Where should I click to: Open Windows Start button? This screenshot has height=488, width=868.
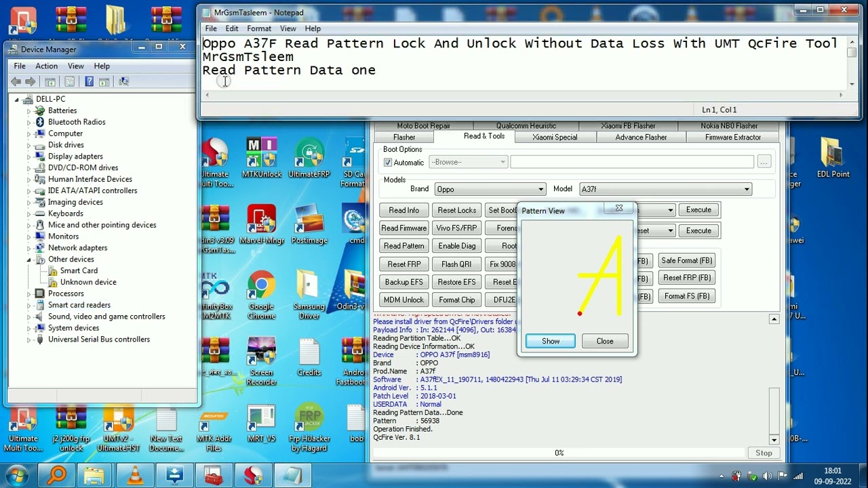[17, 475]
